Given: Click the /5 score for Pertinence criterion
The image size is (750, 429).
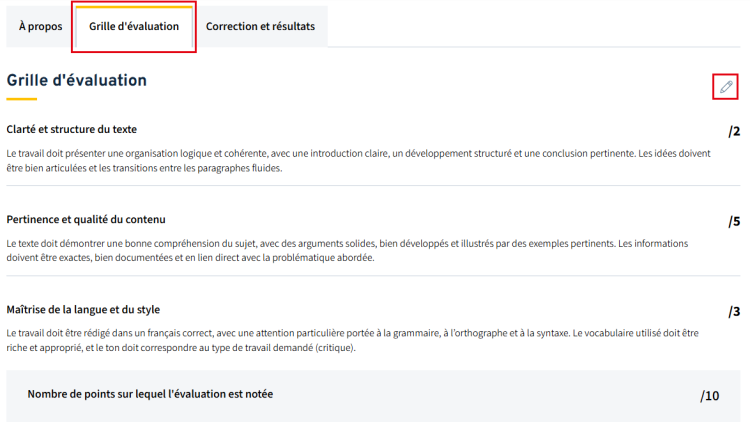Looking at the screenshot, I should pos(734,221).
